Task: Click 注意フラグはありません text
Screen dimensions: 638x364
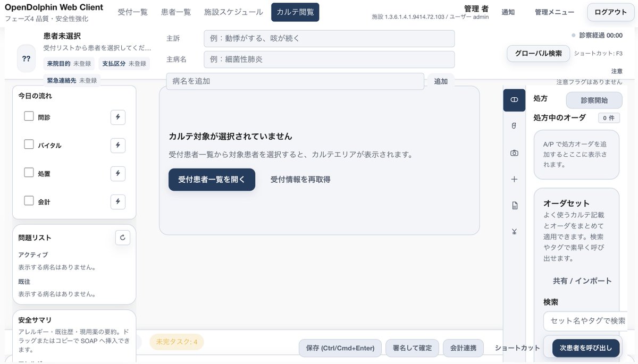Action: click(589, 82)
